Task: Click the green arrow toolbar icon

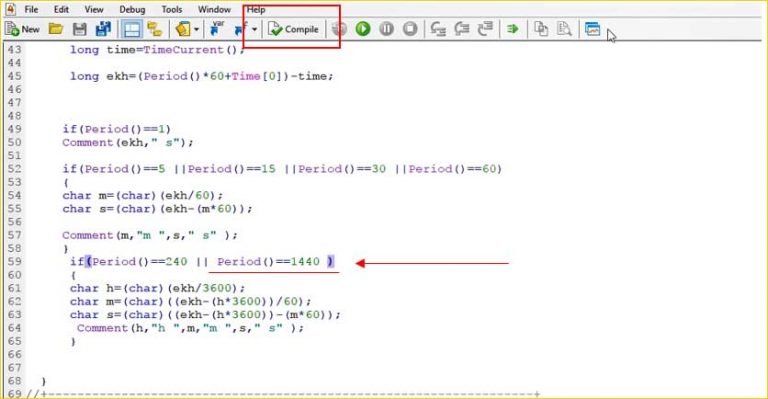Action: [513, 29]
